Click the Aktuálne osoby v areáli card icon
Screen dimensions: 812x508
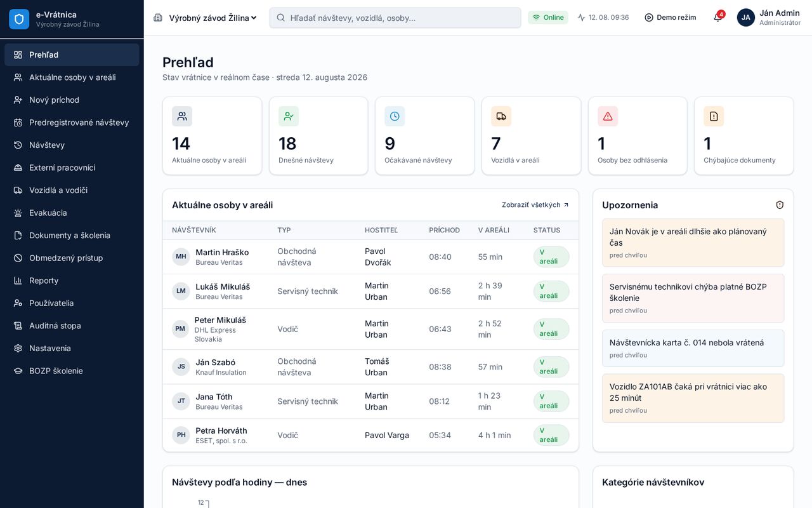coord(182,116)
